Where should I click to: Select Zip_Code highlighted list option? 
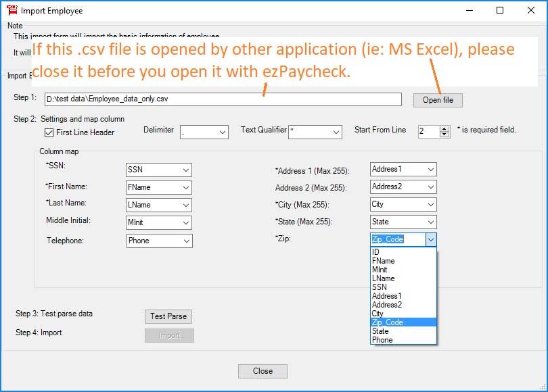point(388,322)
